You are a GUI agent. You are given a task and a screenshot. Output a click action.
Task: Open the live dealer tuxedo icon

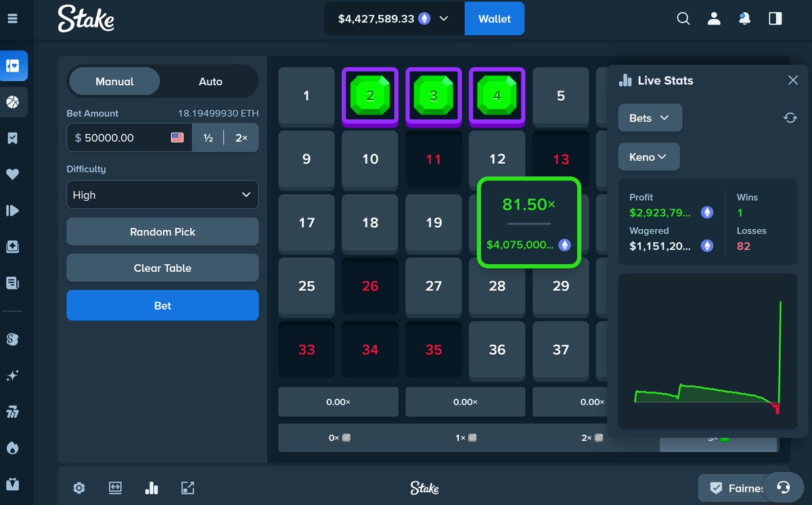[x=12, y=484]
